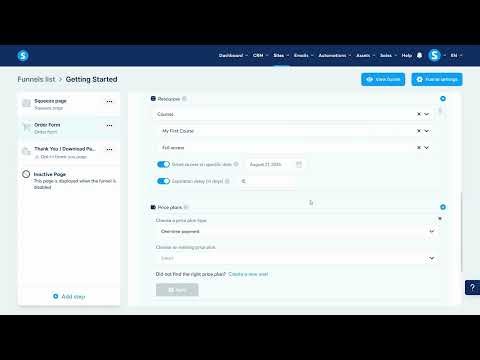Open the notifications bell

click(x=419, y=55)
